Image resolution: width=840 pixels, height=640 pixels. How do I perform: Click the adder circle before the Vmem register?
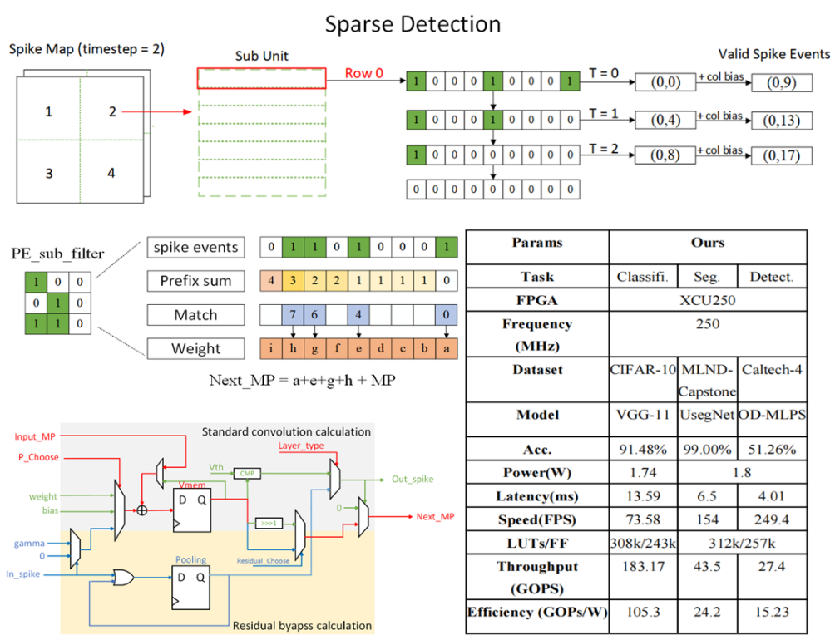point(142,510)
